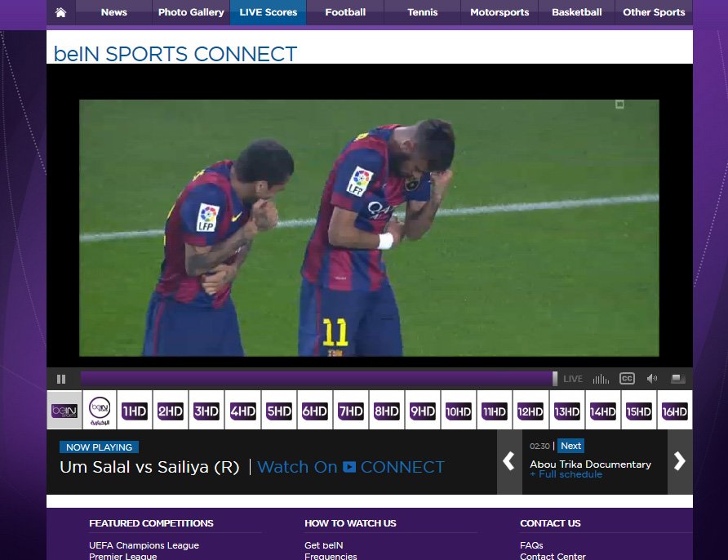Click the purple video progress bar
The width and height of the screenshot is (728, 560).
click(x=317, y=379)
